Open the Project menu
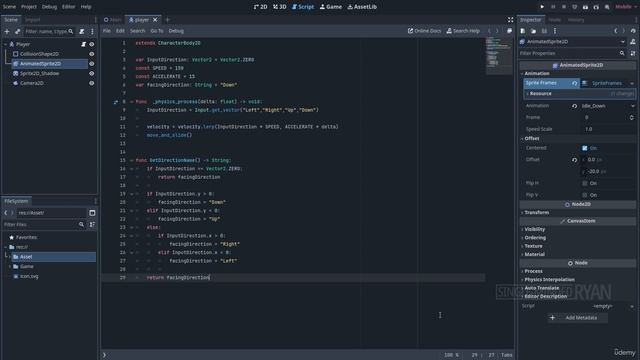640x360 pixels. (x=29, y=7)
